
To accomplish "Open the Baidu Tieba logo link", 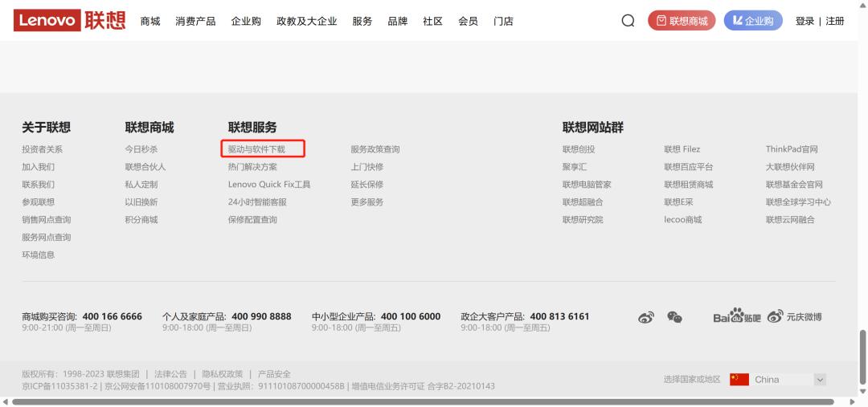I will 737,315.
